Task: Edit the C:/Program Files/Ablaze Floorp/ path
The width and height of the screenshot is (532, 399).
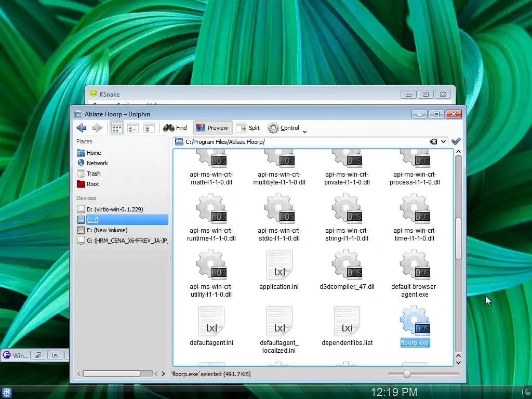Action: [x=225, y=142]
